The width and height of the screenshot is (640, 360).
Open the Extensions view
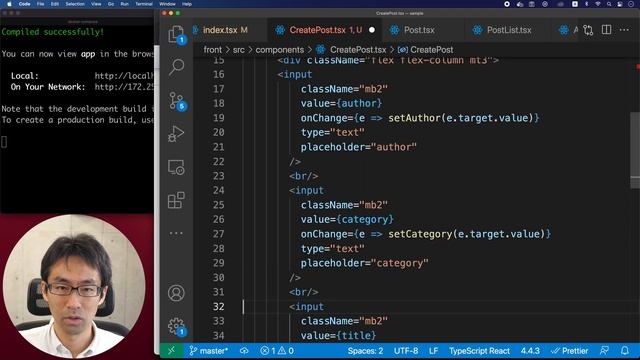[x=176, y=200]
